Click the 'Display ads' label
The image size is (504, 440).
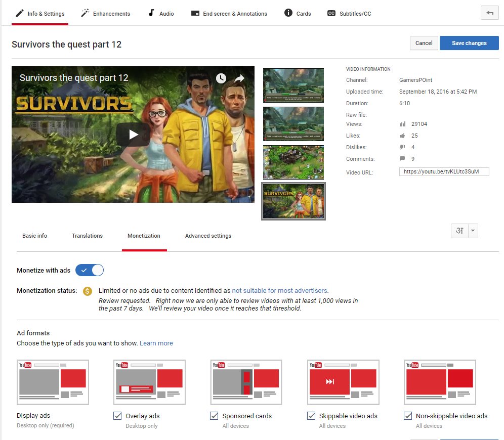point(33,415)
